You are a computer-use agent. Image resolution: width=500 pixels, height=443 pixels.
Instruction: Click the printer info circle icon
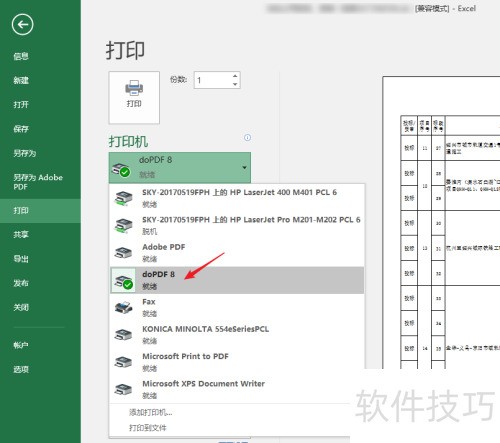pos(247,137)
